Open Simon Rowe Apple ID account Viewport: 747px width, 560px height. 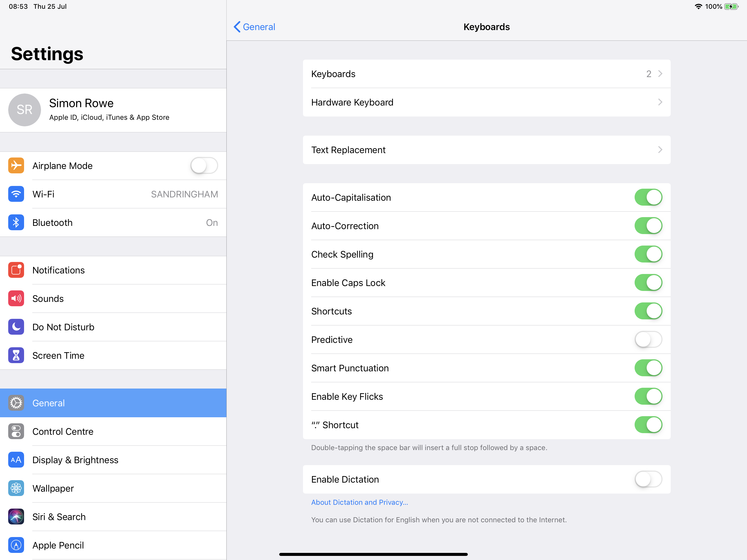coord(113,110)
